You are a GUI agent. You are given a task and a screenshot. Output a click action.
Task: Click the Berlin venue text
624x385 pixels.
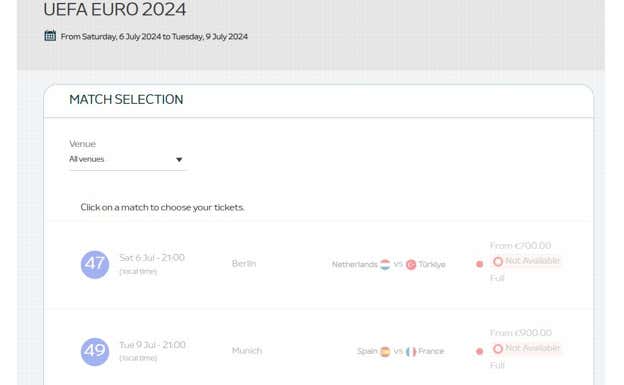(x=244, y=264)
